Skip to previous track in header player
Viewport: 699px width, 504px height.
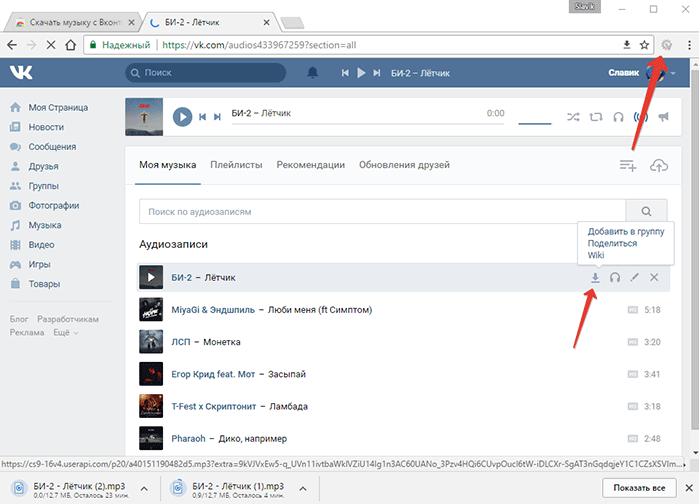(345, 73)
